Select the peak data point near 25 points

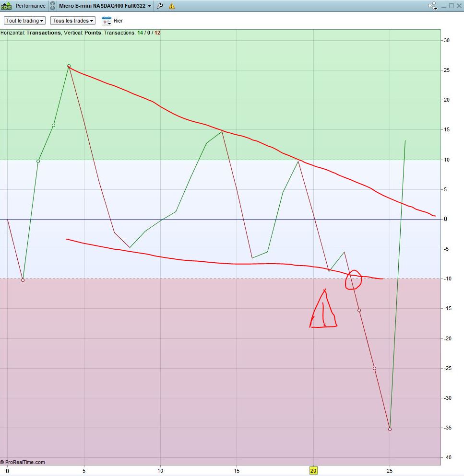click(69, 66)
